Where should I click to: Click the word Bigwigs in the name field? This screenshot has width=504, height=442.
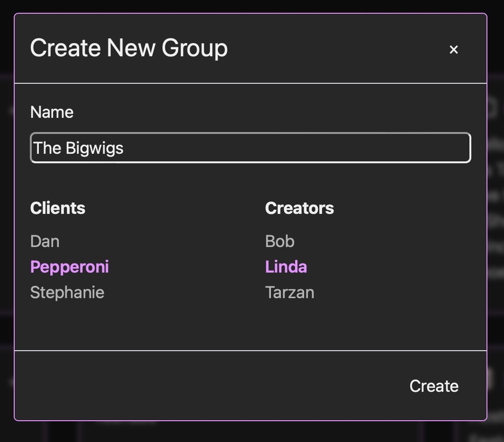click(x=94, y=148)
